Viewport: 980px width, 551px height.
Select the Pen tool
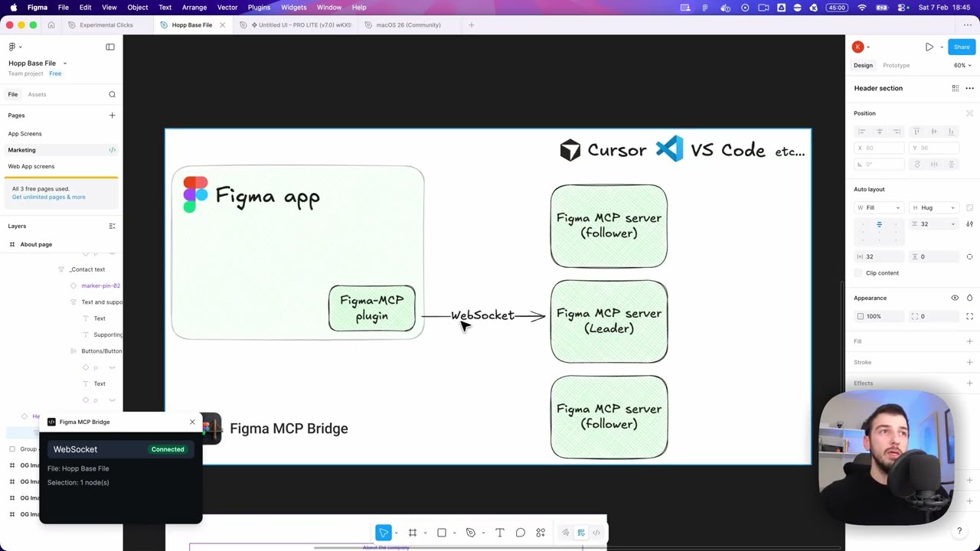click(x=471, y=533)
